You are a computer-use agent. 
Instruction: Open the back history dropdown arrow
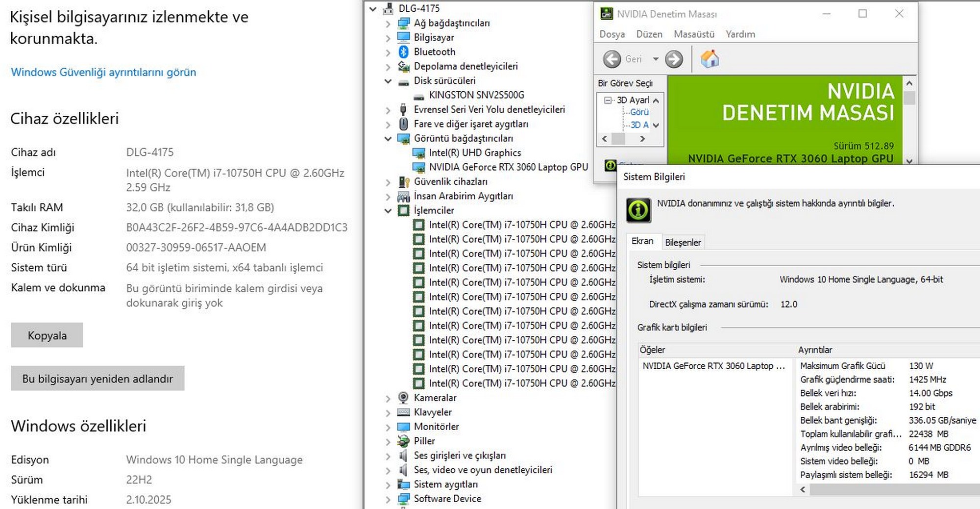[656, 59]
